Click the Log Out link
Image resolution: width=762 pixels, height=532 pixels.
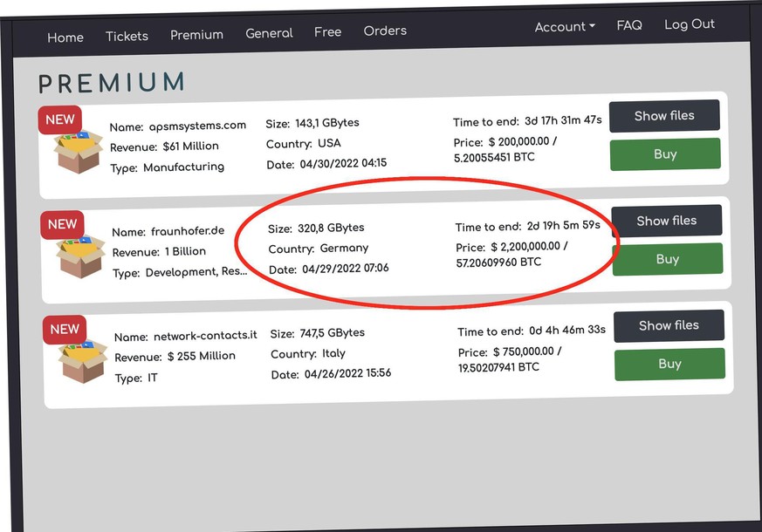coord(690,24)
